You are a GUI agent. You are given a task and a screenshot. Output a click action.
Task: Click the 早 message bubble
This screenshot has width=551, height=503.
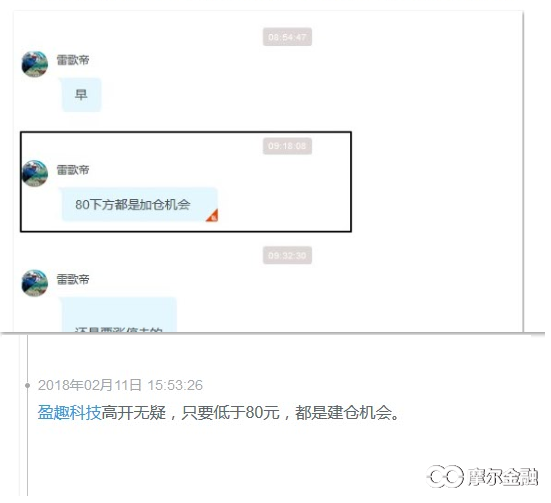point(81,95)
